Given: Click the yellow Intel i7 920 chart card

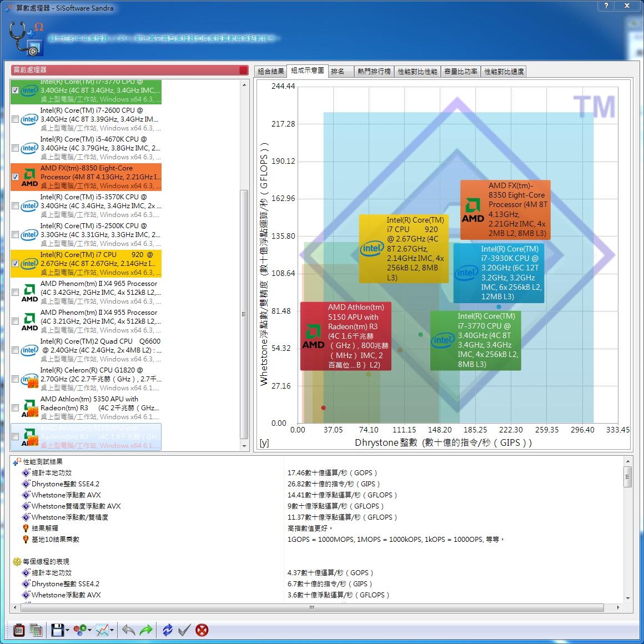Looking at the screenshot, I should 404,249.
